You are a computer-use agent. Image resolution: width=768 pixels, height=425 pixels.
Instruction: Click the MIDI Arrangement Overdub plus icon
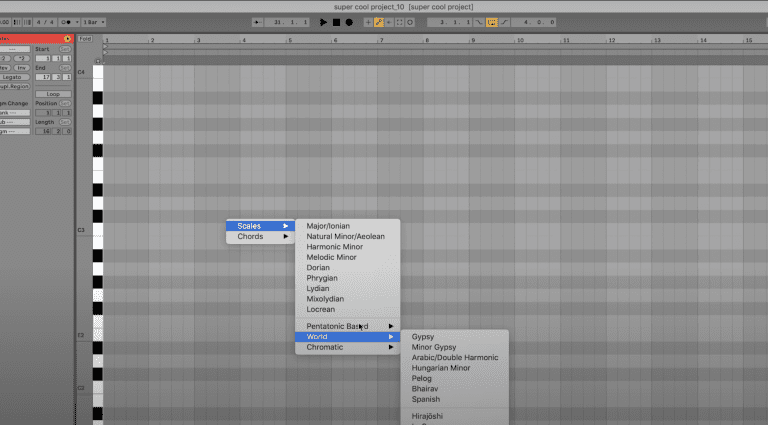click(x=368, y=21)
